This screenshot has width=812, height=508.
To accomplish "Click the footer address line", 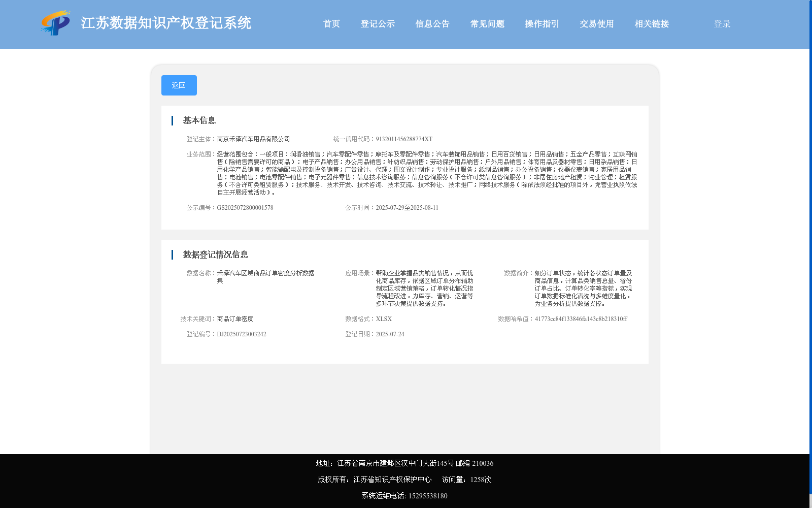I will [x=404, y=463].
